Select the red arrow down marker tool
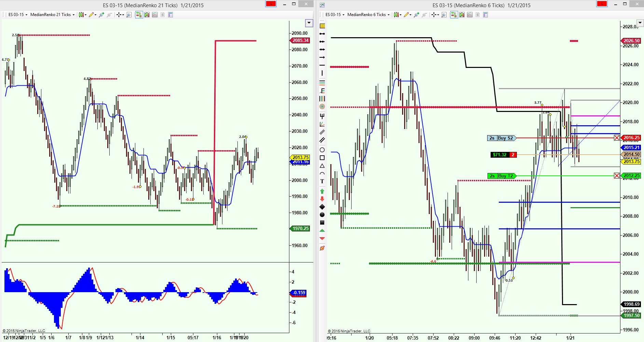Viewport: 644px width, 342px height. [322, 199]
